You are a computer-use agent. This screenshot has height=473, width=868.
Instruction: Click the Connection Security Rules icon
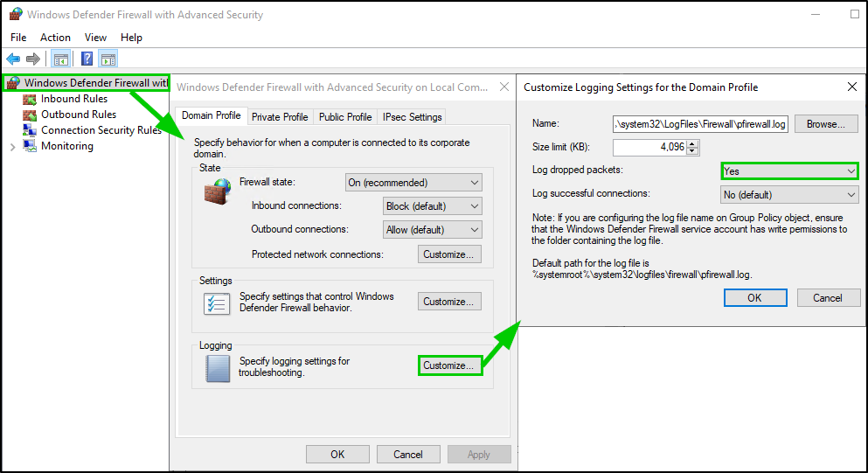30,130
